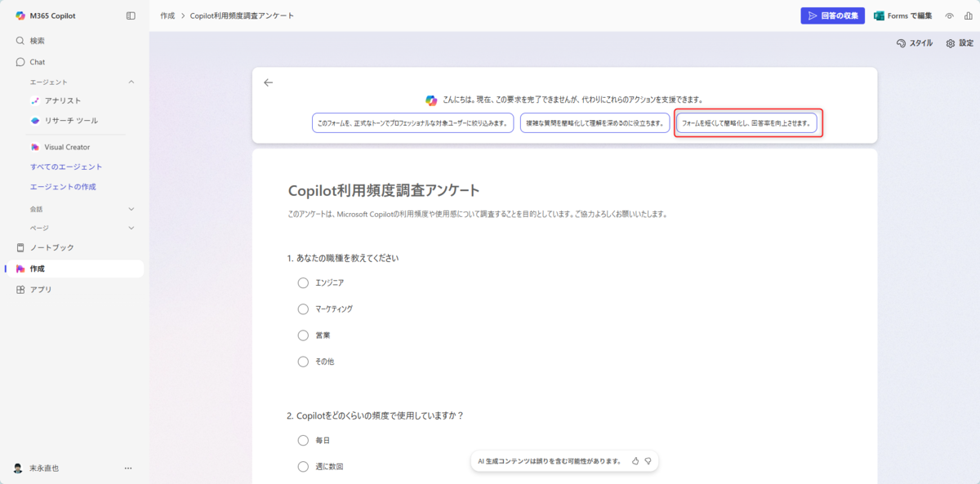Screen dimensions: 980x484
Task: Choose the suggestion to shorten the form
Action: [x=746, y=123]
